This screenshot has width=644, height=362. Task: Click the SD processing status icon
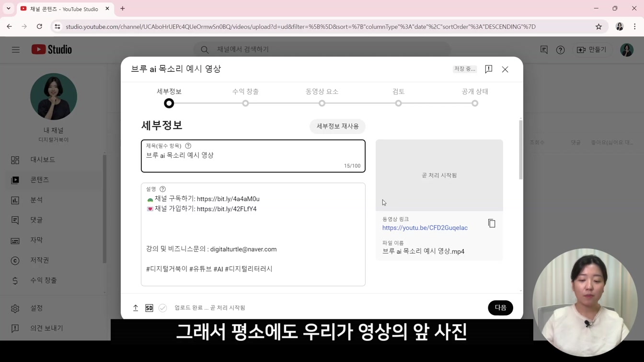coord(149,308)
